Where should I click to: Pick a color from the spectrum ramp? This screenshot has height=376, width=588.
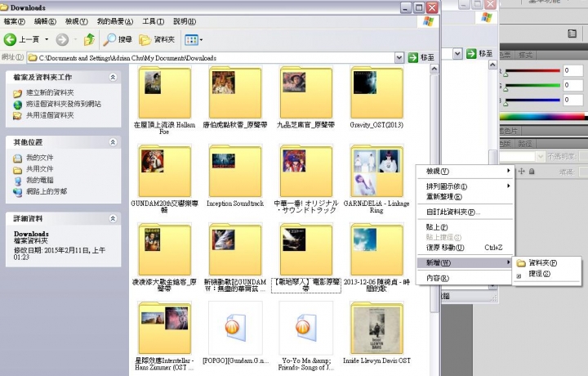544,117
